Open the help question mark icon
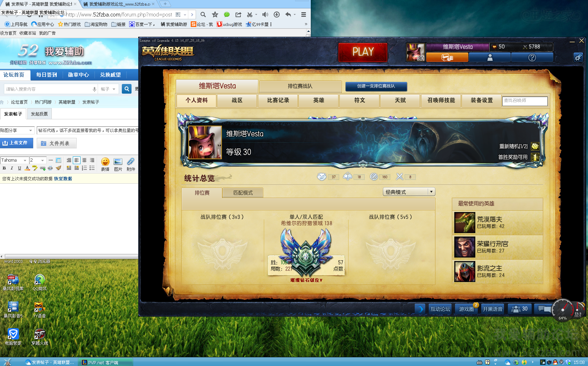Viewport: 588px width, 366px height. (x=532, y=57)
